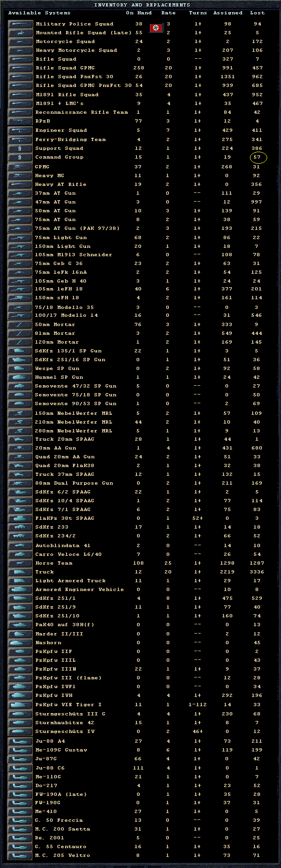Click the Truck lost value 3336

pyautogui.click(x=257, y=572)
